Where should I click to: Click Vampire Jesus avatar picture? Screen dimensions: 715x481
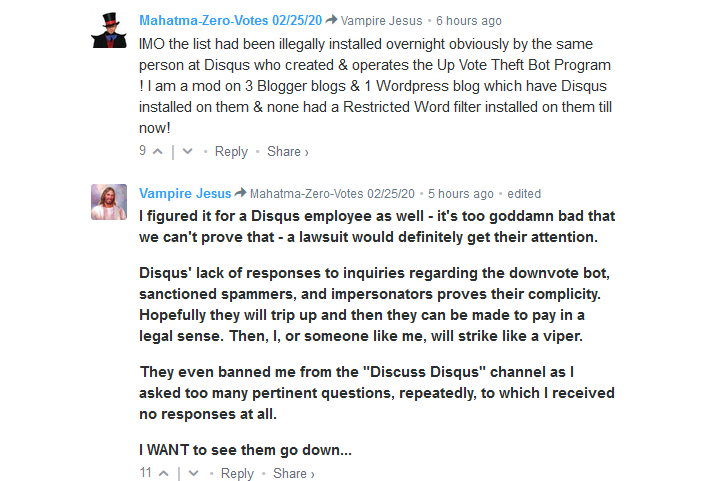[109, 202]
